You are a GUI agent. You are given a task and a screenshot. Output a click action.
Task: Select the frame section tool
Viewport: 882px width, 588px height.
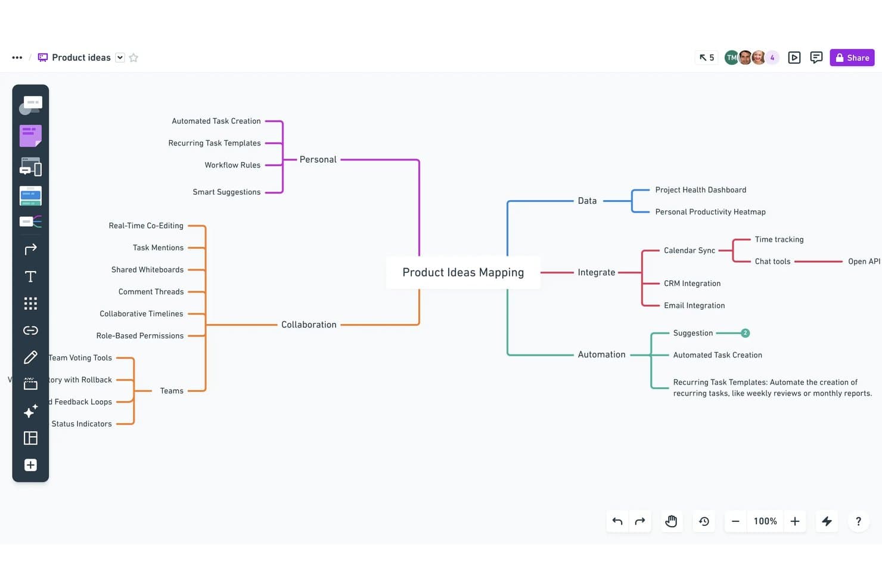(x=30, y=384)
